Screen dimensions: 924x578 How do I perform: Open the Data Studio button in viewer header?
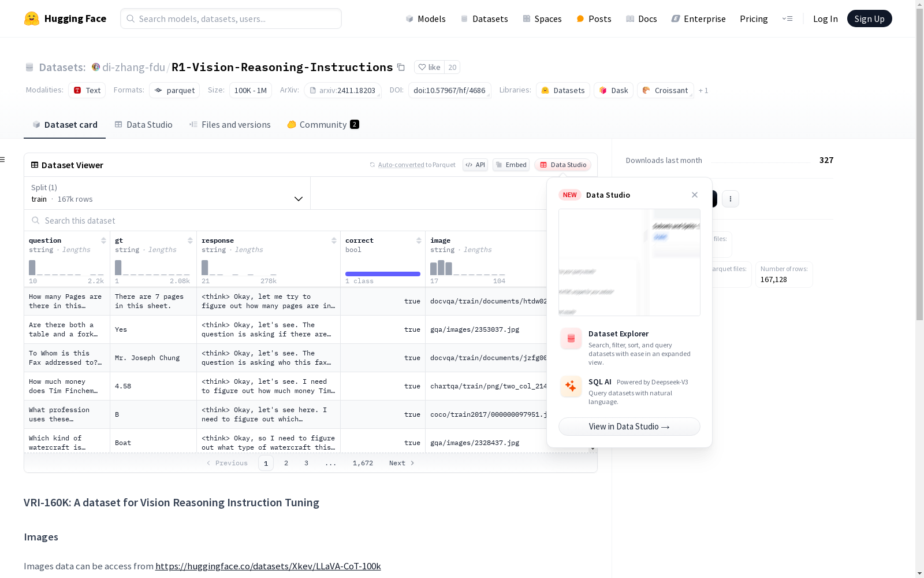click(562, 165)
